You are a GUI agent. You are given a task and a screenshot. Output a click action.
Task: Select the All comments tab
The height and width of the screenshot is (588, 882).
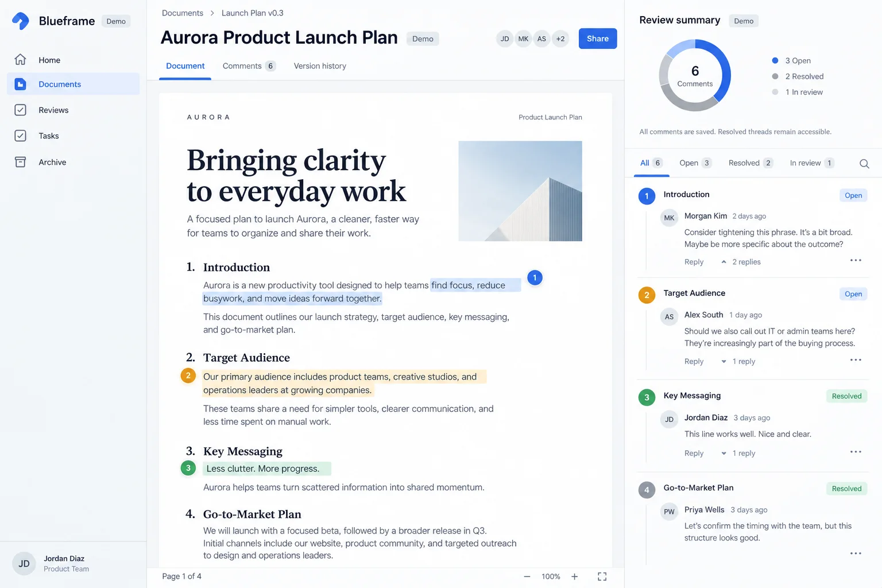click(651, 163)
